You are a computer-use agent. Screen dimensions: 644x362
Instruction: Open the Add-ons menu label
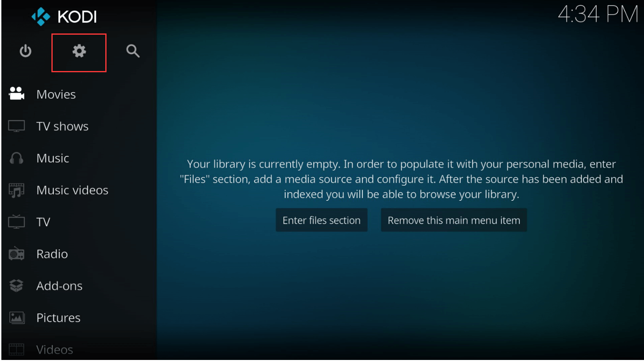tap(60, 286)
